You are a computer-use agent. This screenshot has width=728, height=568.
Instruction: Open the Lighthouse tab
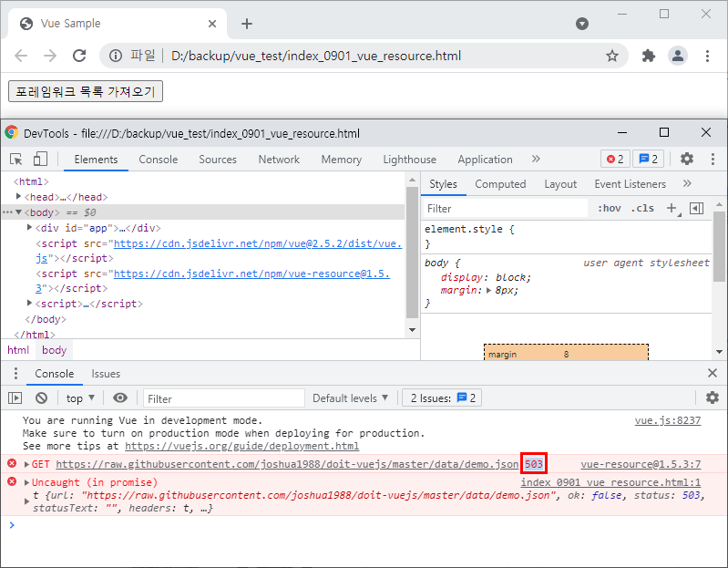tap(409, 160)
